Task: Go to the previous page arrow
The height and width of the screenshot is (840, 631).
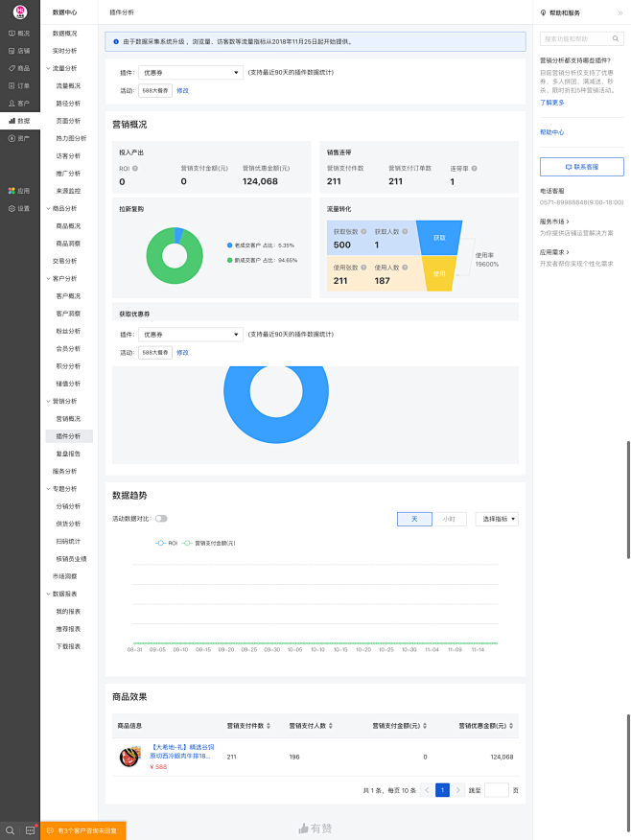Action: [427, 790]
